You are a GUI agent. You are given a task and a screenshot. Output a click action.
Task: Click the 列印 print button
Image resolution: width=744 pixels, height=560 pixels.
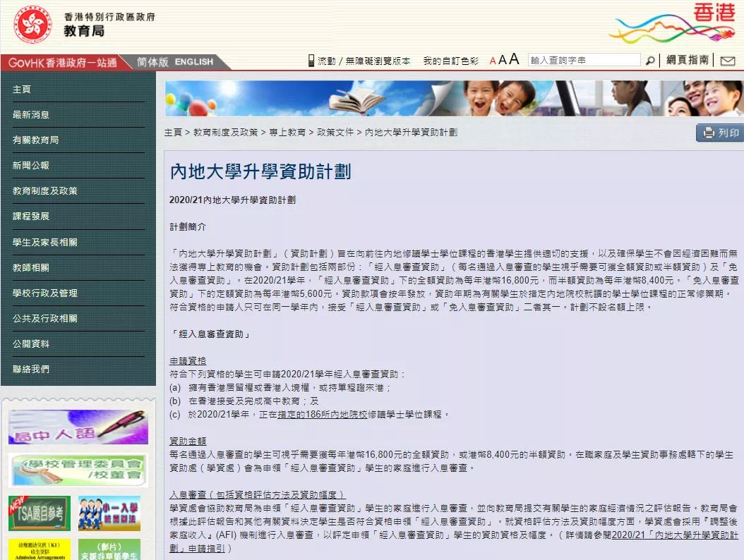coord(720,133)
